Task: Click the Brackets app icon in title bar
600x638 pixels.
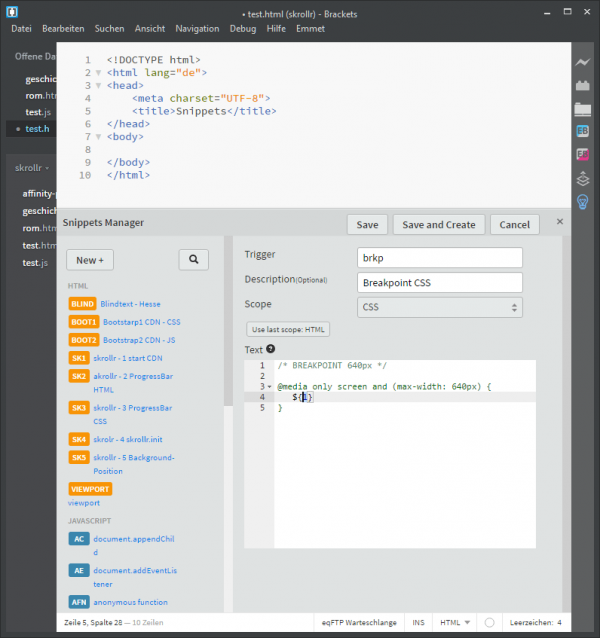Action: (x=12, y=12)
